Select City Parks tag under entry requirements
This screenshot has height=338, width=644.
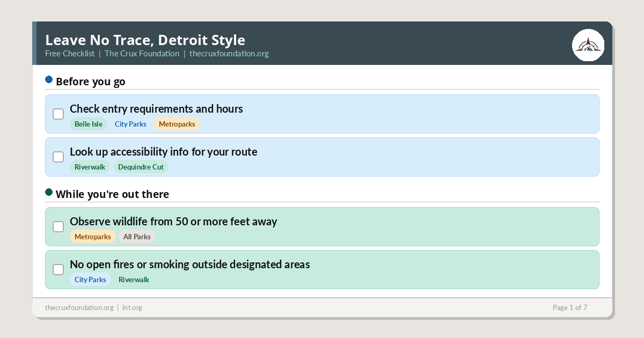(130, 124)
